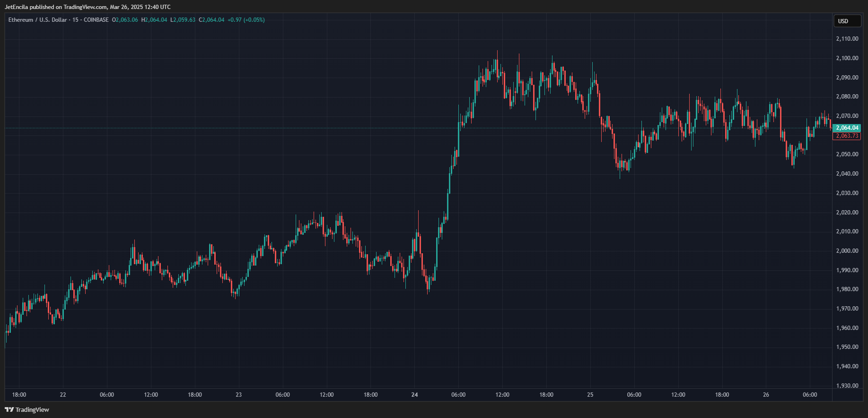Click the Ethereum / U.S. Dollar symbol title
868x418 pixels.
point(38,20)
